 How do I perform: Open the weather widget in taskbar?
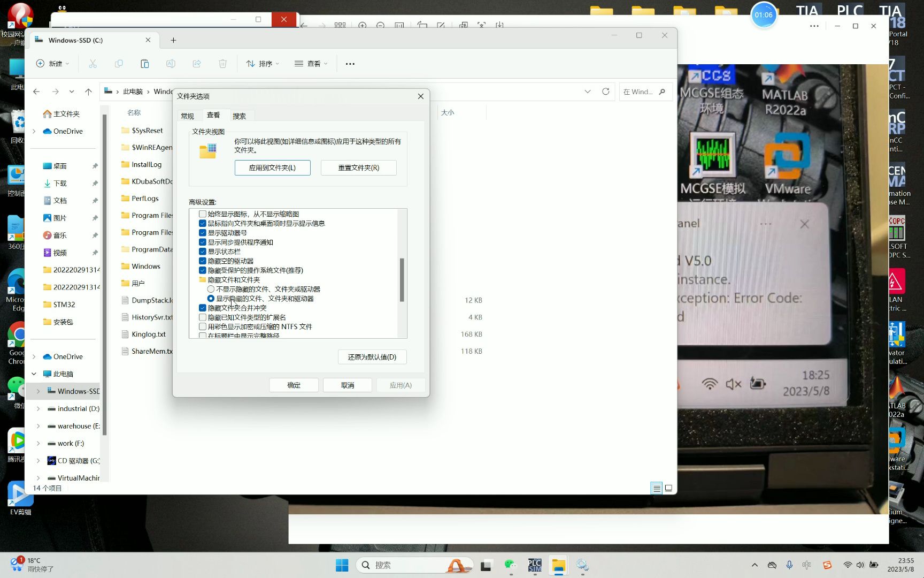pos(32,565)
